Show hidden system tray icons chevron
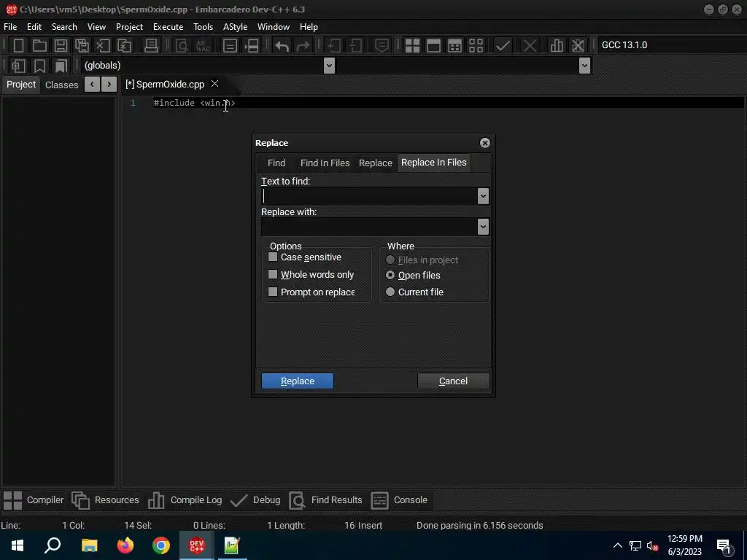Screen dimensions: 747x560 617,545
